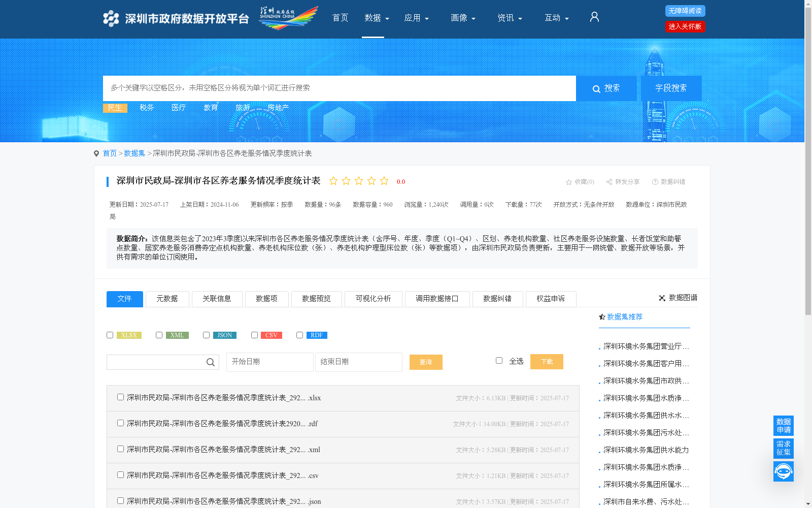Click the 结束日期 end date field
The height and width of the screenshot is (508, 812).
coord(358,362)
